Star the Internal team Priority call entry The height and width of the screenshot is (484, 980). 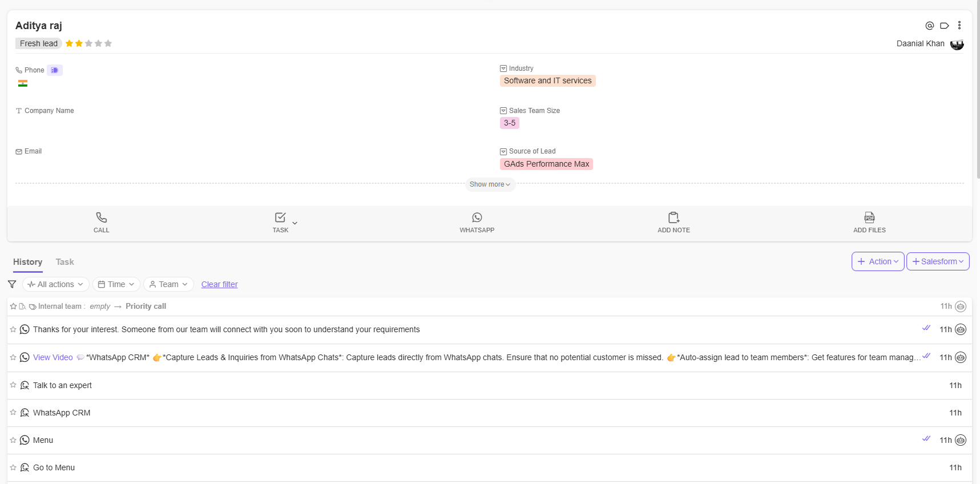coord(13,306)
